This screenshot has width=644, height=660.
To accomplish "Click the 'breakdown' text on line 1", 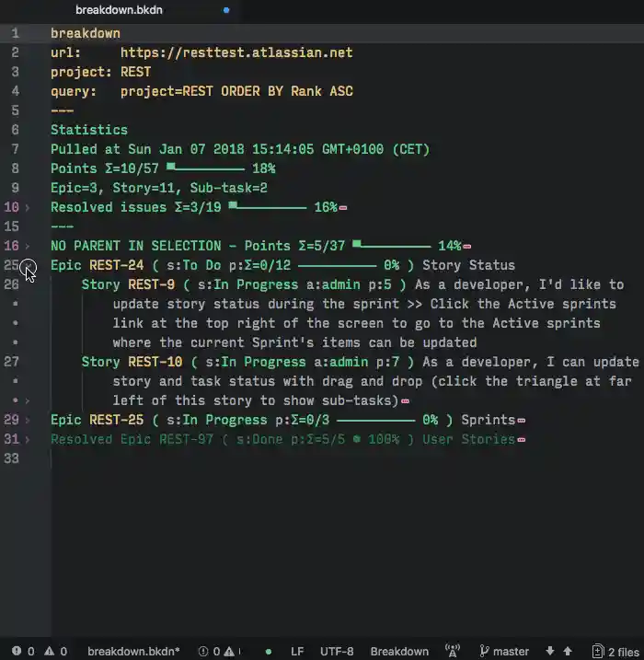I will 86,33.
